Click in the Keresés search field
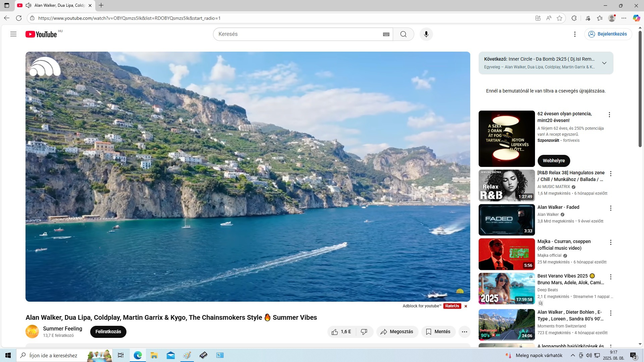 (295, 34)
